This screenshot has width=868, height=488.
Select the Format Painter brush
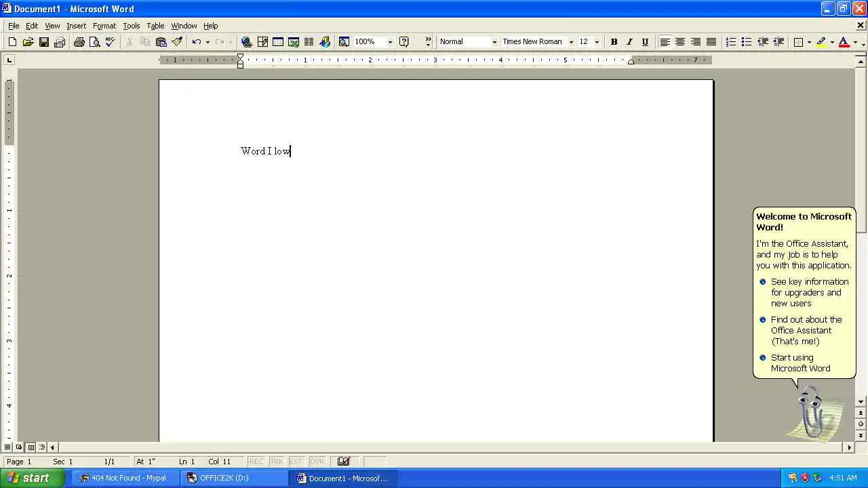[177, 42]
